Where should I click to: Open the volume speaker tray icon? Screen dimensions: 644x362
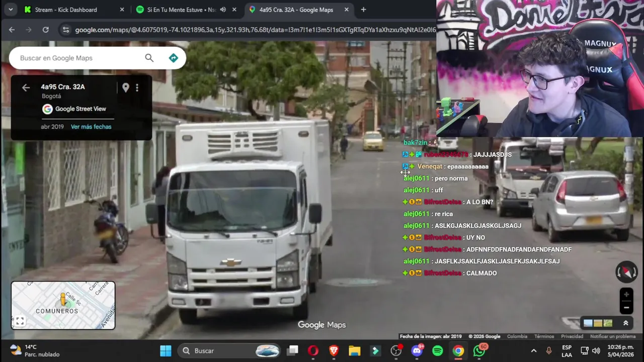coord(596,350)
